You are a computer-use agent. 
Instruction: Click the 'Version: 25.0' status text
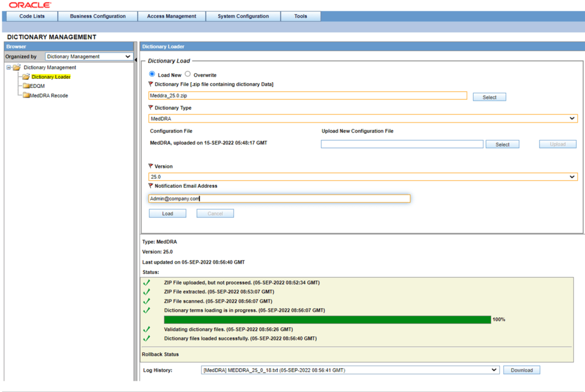pos(157,252)
